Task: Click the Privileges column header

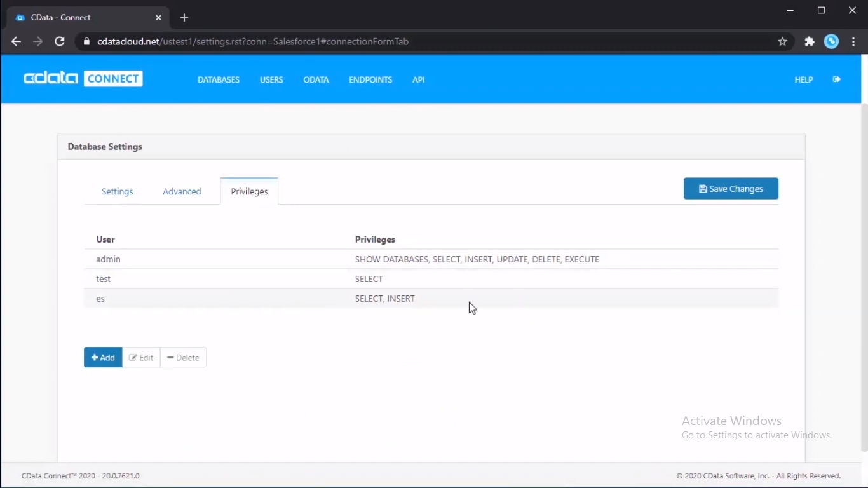Action: coord(375,240)
